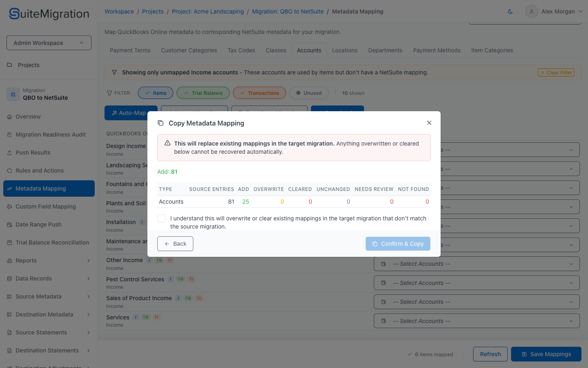Screen dimensions: 588x368
Task: Click the Back button in dialog
Action: (x=175, y=244)
